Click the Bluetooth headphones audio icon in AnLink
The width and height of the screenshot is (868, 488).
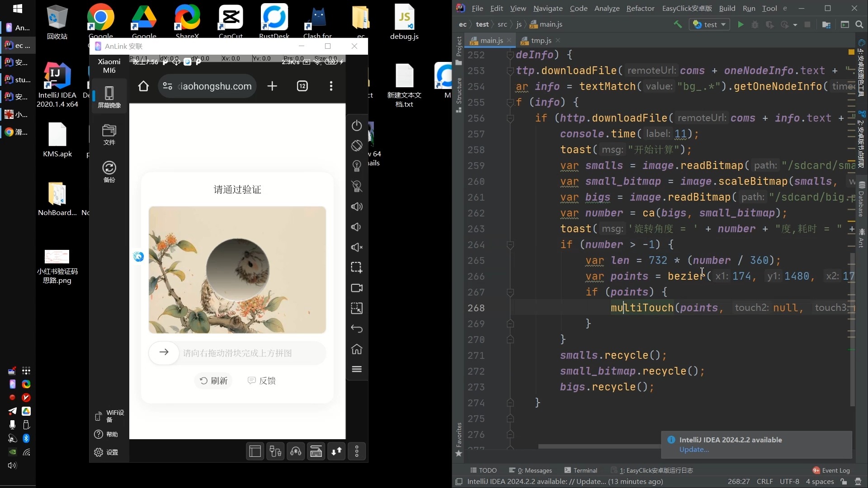click(296, 451)
